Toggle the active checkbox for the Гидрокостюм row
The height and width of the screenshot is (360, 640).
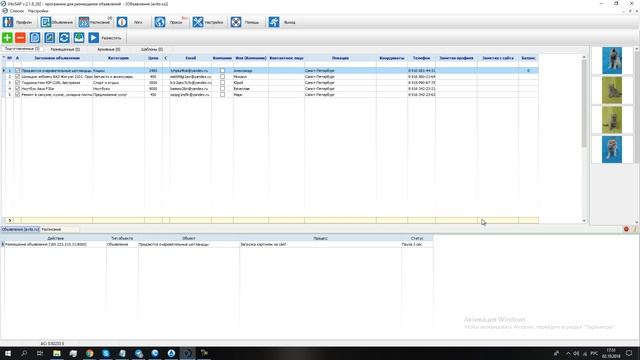pos(17,82)
